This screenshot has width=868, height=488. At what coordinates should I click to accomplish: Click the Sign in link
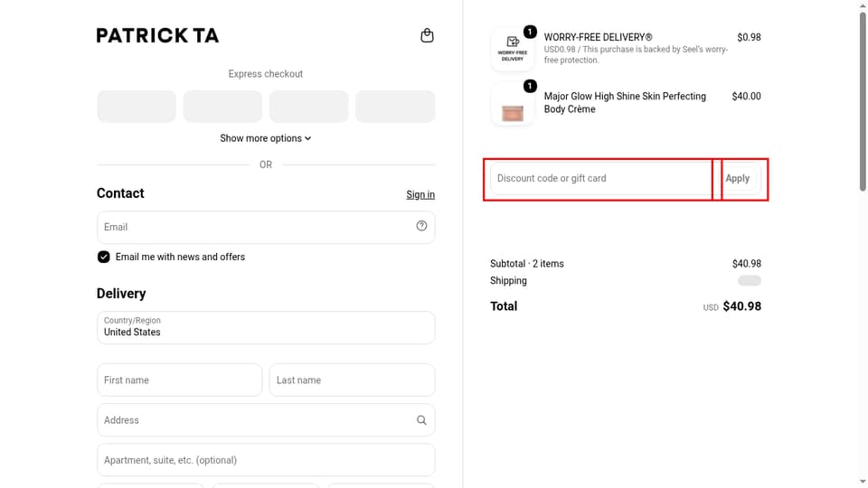point(420,194)
